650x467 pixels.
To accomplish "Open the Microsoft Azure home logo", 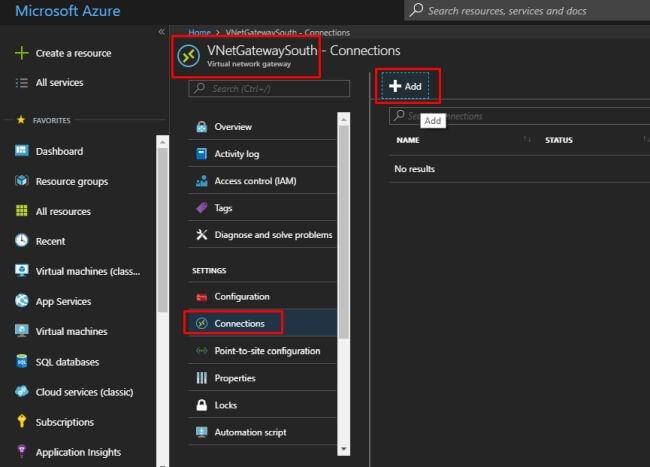I will [x=68, y=11].
